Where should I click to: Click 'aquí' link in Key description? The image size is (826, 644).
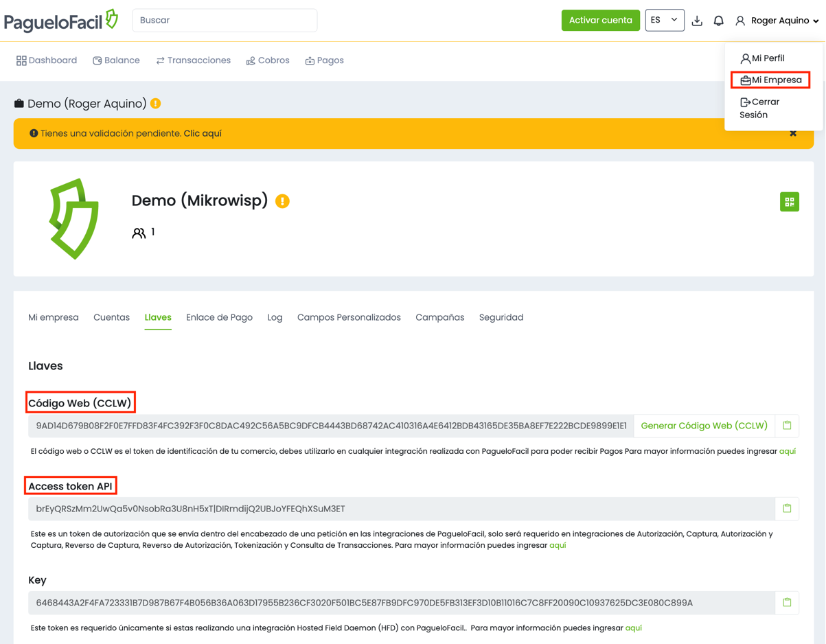coord(634,628)
